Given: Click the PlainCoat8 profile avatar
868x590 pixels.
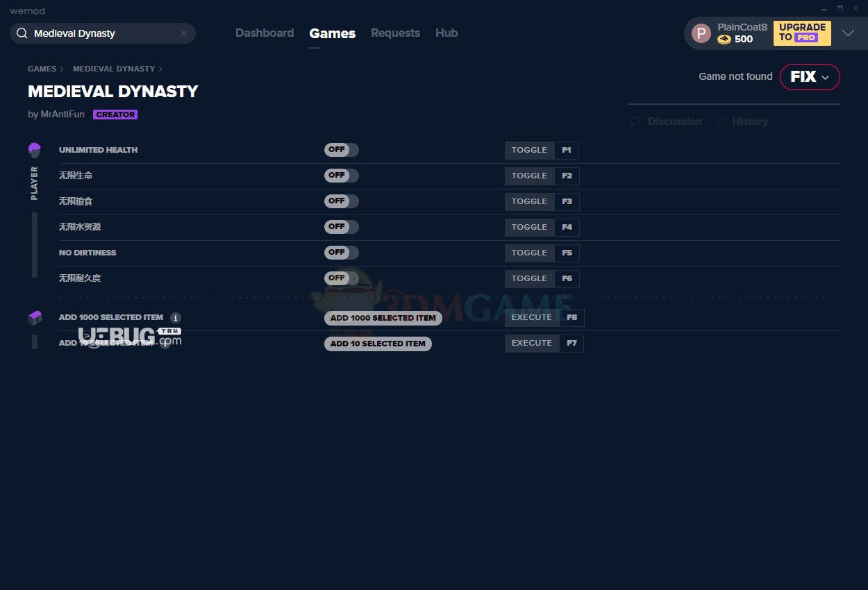Looking at the screenshot, I should click(x=701, y=33).
